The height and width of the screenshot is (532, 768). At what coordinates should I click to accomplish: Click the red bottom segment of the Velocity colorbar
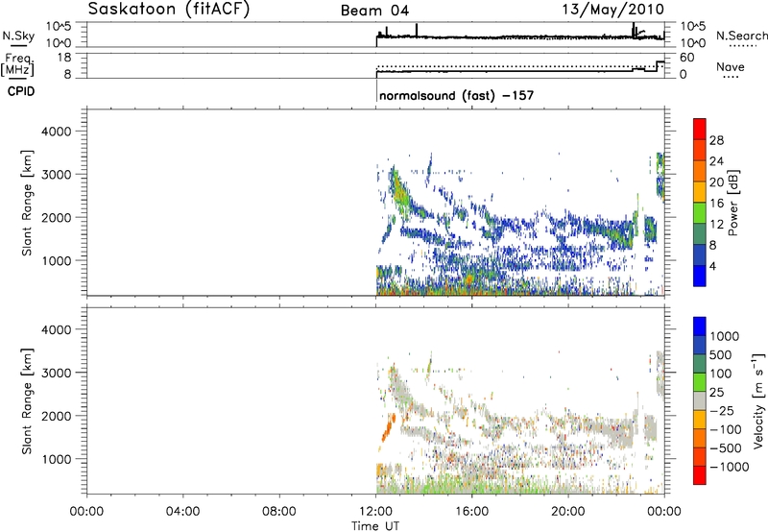point(700,475)
